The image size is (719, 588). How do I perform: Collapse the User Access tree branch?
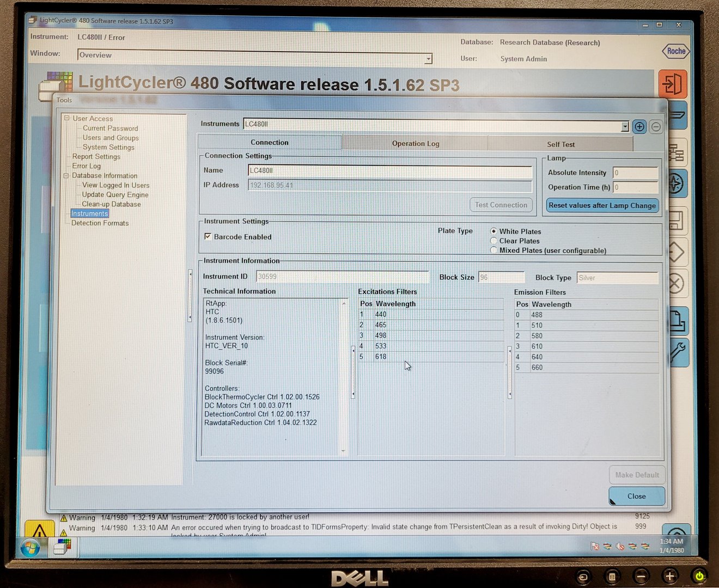66,118
